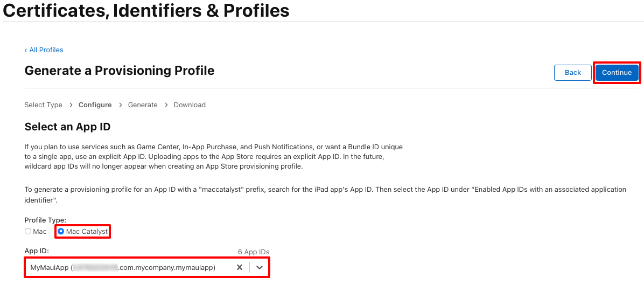Return to All Profiles list

coord(46,50)
